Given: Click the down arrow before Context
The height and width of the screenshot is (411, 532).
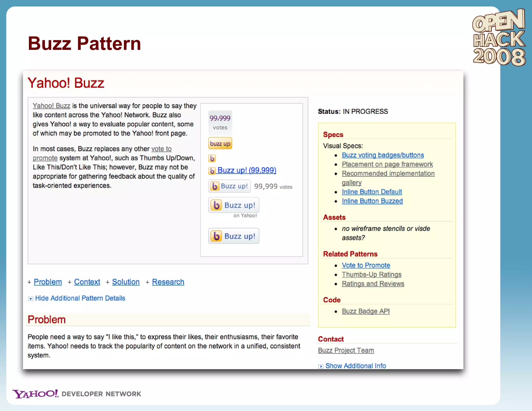Looking at the screenshot, I should (x=69, y=282).
